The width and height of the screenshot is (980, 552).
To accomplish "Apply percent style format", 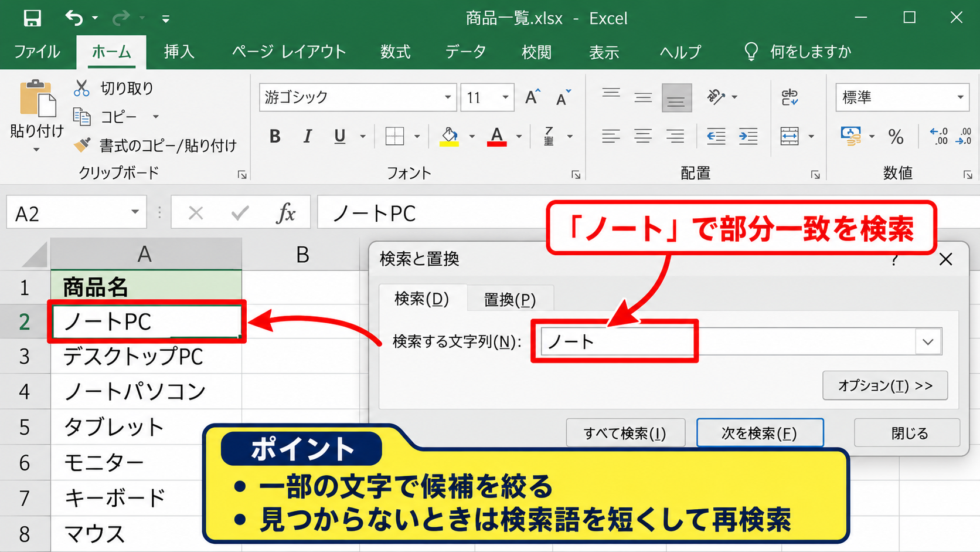I will 896,137.
